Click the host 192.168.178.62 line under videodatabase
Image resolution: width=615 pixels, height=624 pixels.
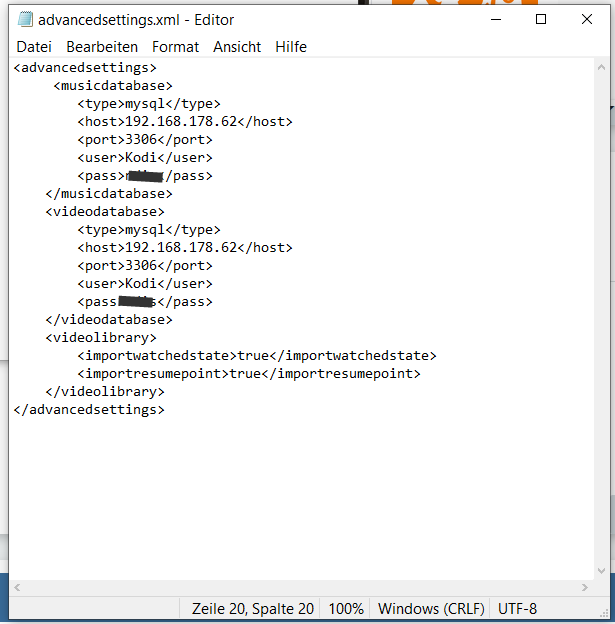point(185,248)
